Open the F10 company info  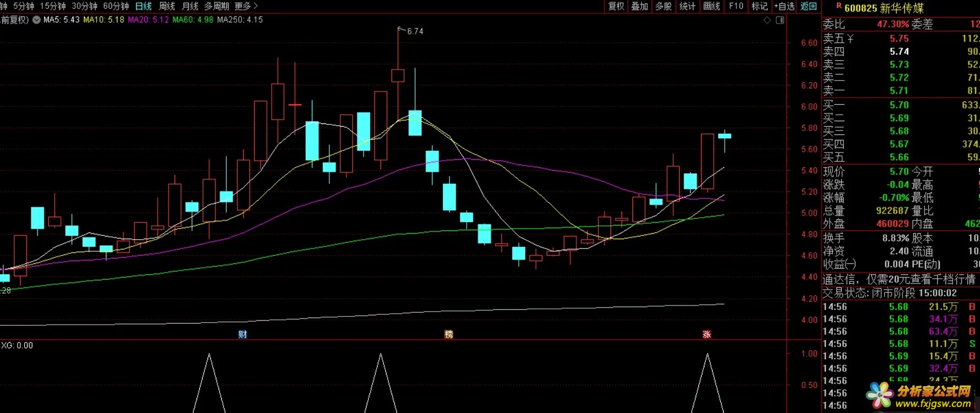tap(736, 6)
